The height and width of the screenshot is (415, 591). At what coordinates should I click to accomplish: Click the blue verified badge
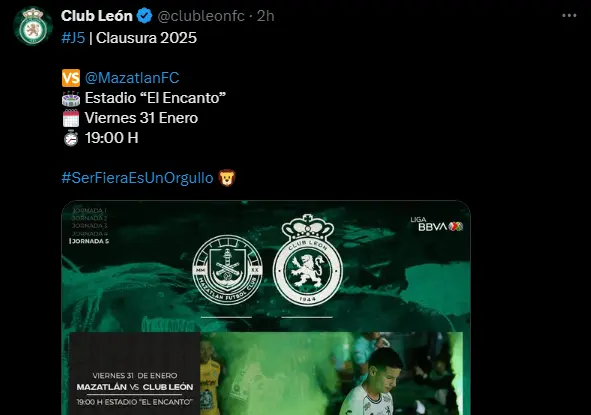(x=144, y=16)
